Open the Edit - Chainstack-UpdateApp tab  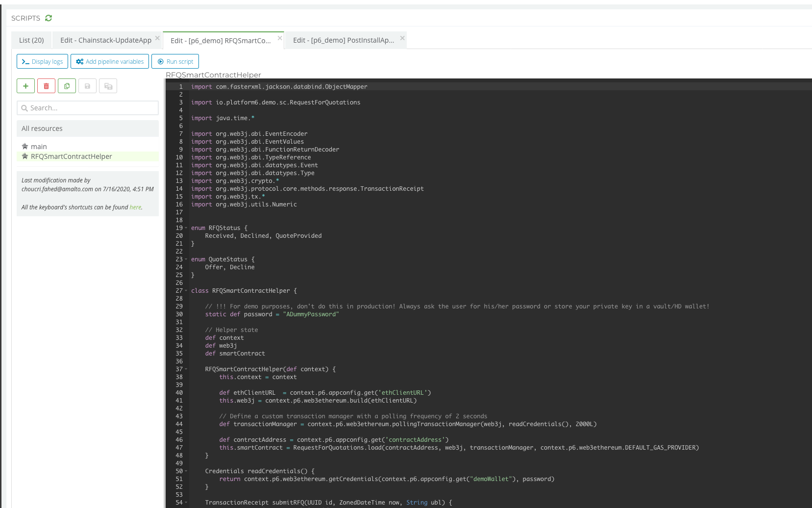(105, 40)
